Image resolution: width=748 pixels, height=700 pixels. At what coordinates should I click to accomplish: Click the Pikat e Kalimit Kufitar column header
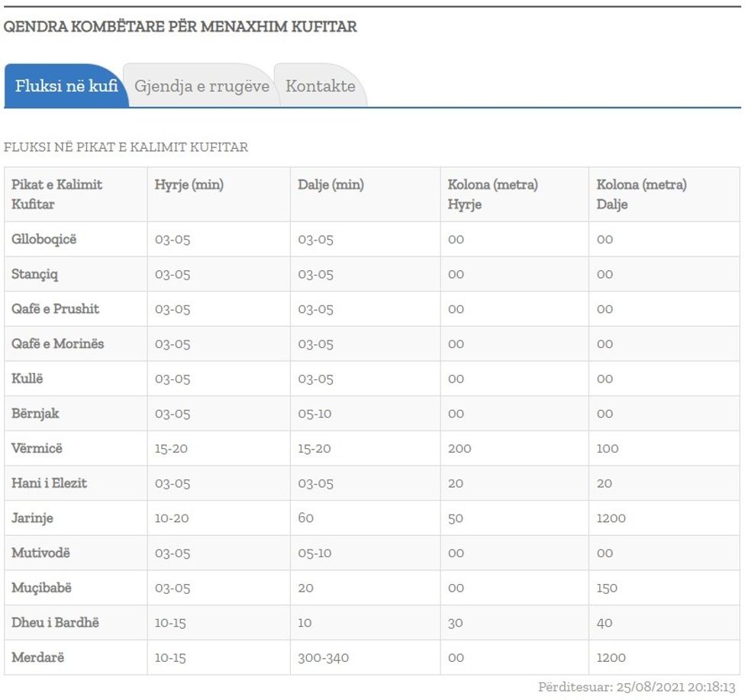click(x=56, y=195)
